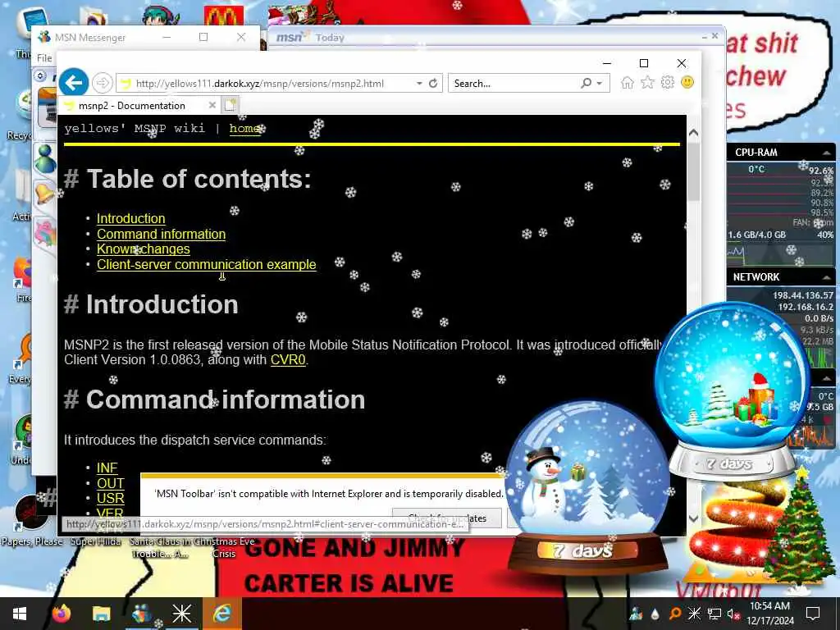This screenshot has height=630, width=840.
Task: Open the Introduction contents link
Action: pyautogui.click(x=130, y=218)
